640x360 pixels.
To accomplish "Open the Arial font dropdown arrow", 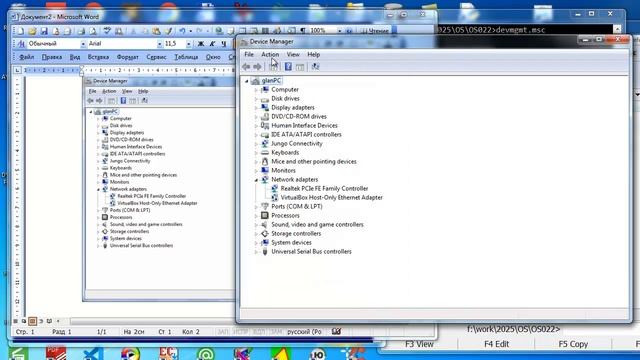I will (160, 44).
